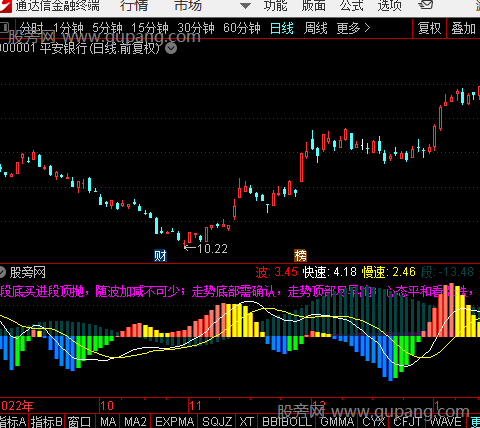Click the mail envelope icon in the title bar
The height and width of the screenshot is (428, 480).
tap(425, 5)
